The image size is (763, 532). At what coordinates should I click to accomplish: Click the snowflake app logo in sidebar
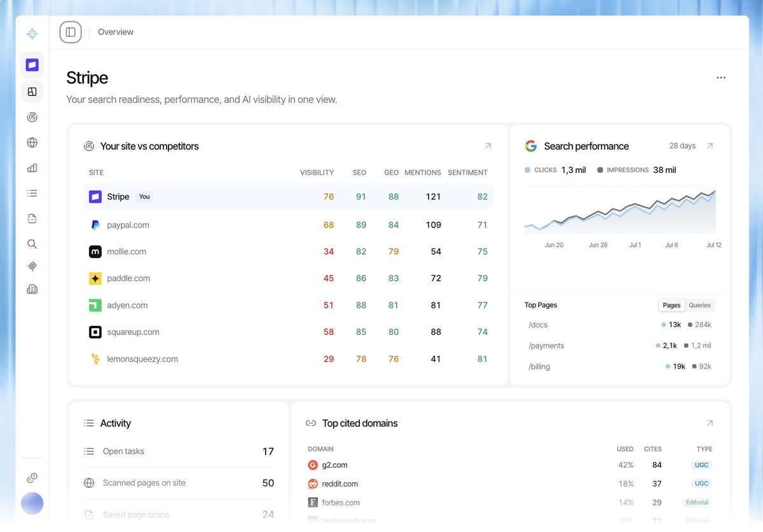coord(32,34)
